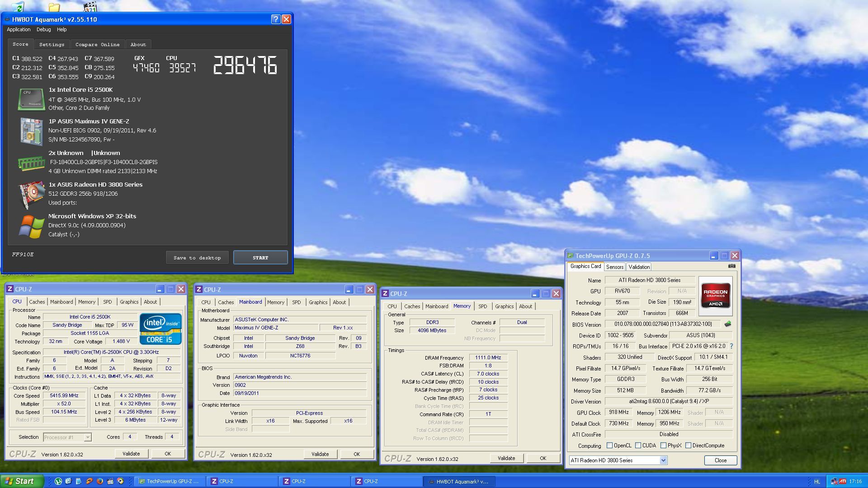The height and width of the screenshot is (488, 868).
Task: Click the ATI tray icon in system tray
Action: click(x=843, y=481)
